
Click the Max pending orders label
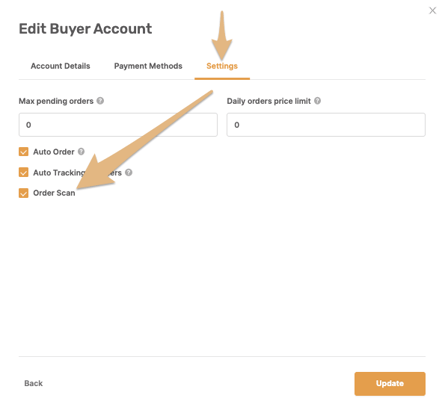coord(56,101)
